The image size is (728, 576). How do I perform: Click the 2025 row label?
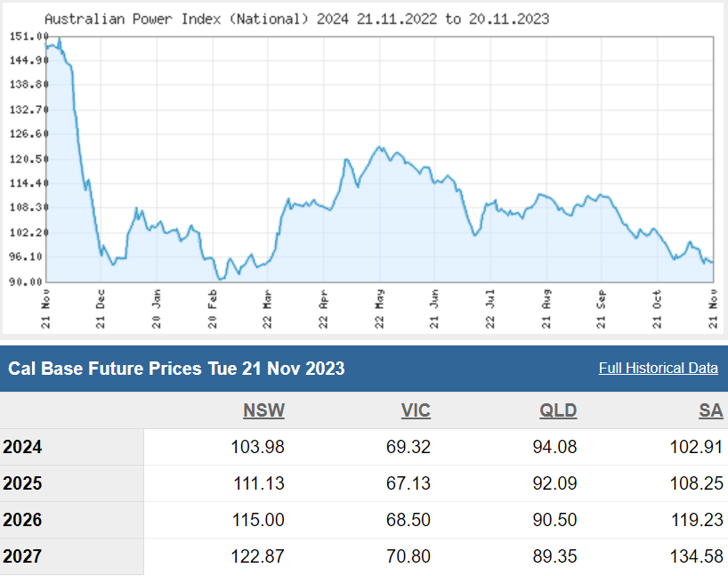click(23, 483)
